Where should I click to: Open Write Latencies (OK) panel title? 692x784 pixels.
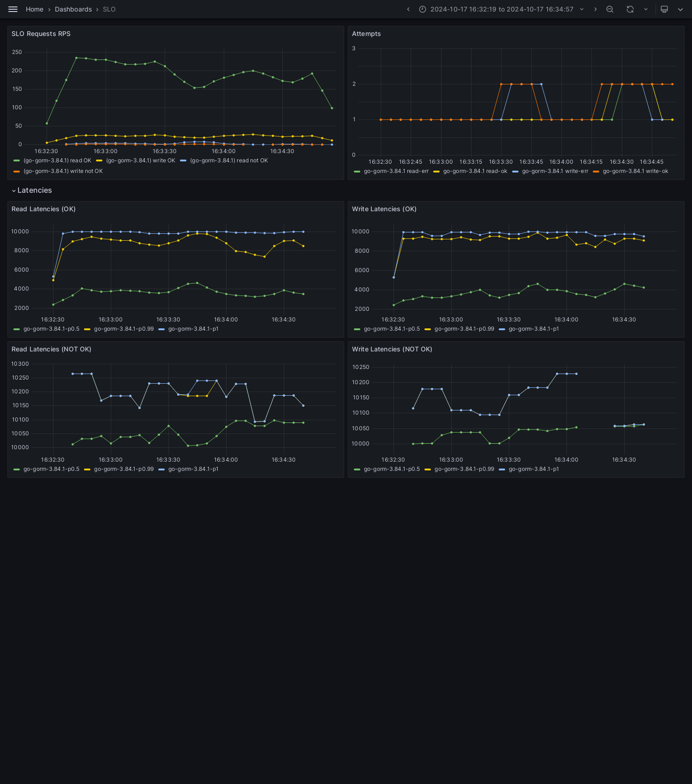[384, 209]
